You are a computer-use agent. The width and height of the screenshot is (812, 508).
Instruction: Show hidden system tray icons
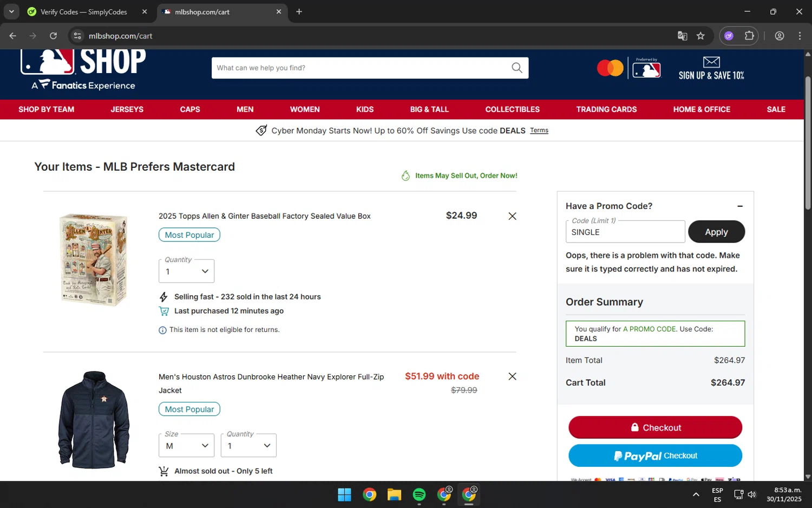tap(696, 494)
